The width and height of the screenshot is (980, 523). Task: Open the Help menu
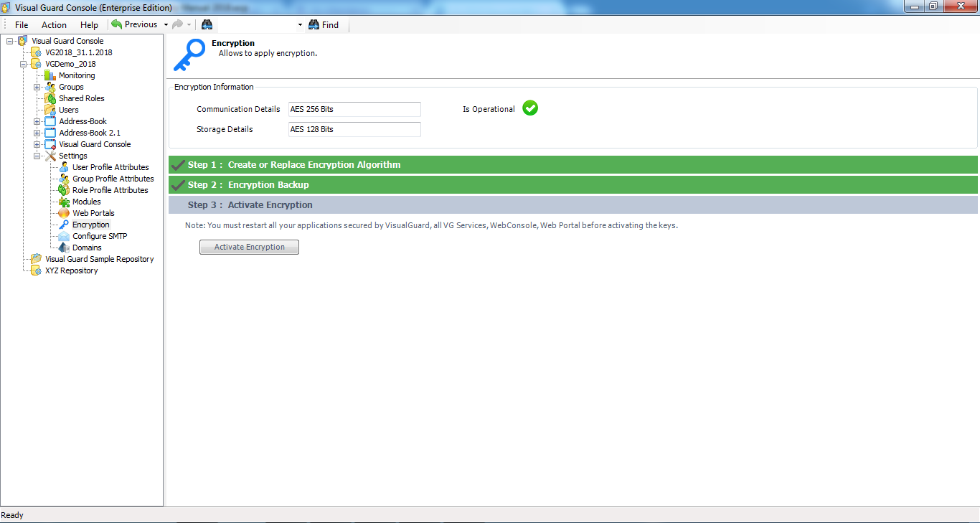click(x=89, y=24)
